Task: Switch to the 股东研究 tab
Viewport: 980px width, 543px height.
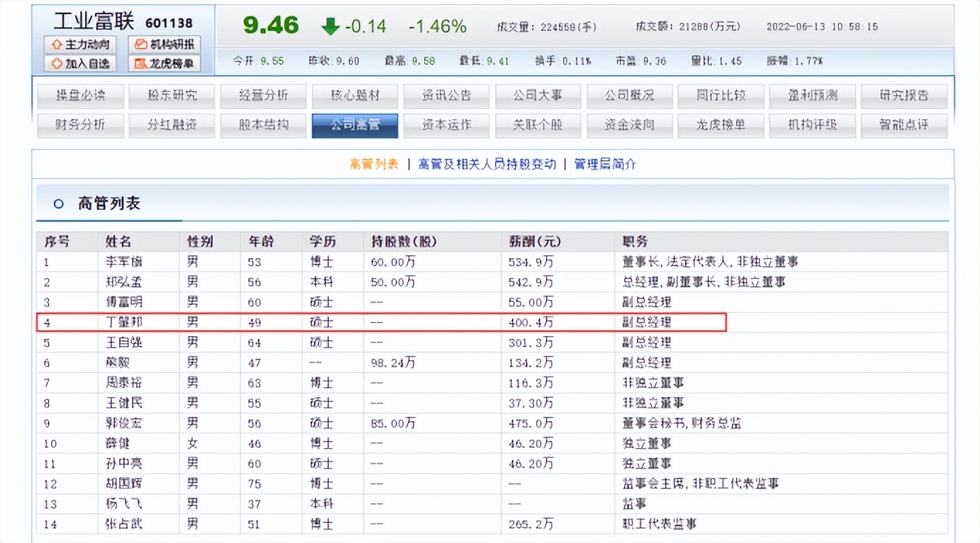Action: pos(172,95)
